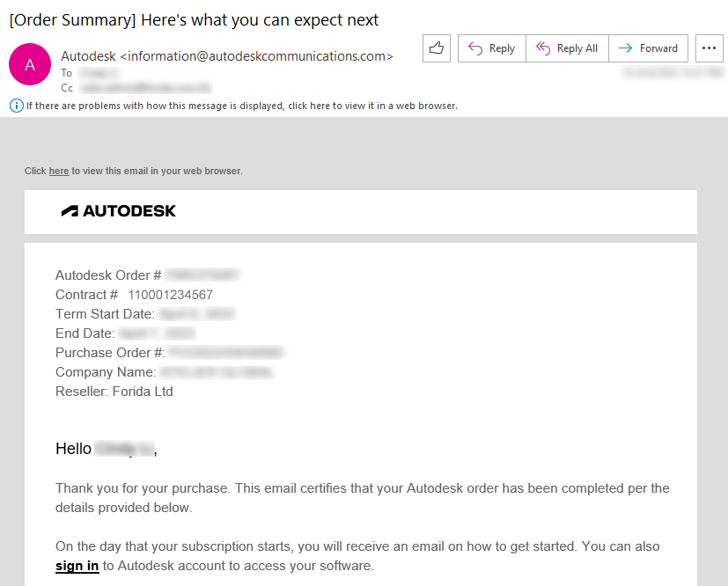Click the 'here' link to view in browser

[59, 171]
